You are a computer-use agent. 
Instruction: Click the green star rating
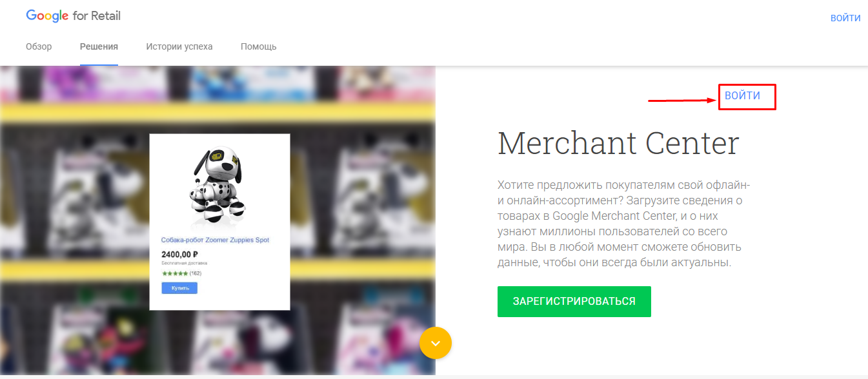[174, 273]
